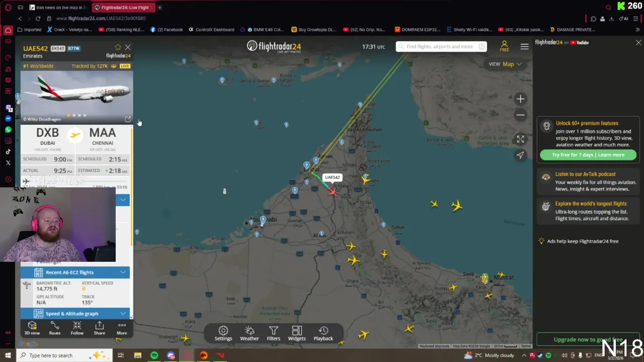The height and width of the screenshot is (362, 644).
Task: Click the browser address bar URL
Action: [x=101, y=19]
